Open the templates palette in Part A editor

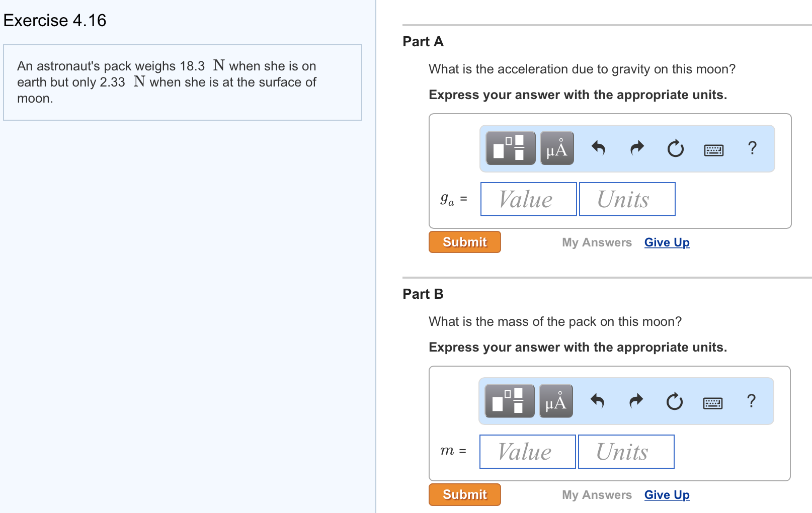[510, 148]
